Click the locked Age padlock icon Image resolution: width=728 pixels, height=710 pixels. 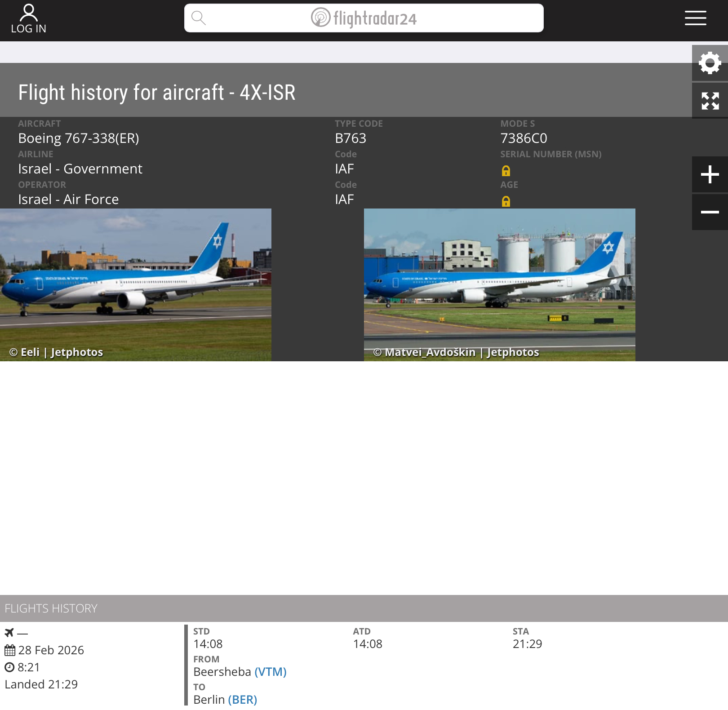pos(506,201)
